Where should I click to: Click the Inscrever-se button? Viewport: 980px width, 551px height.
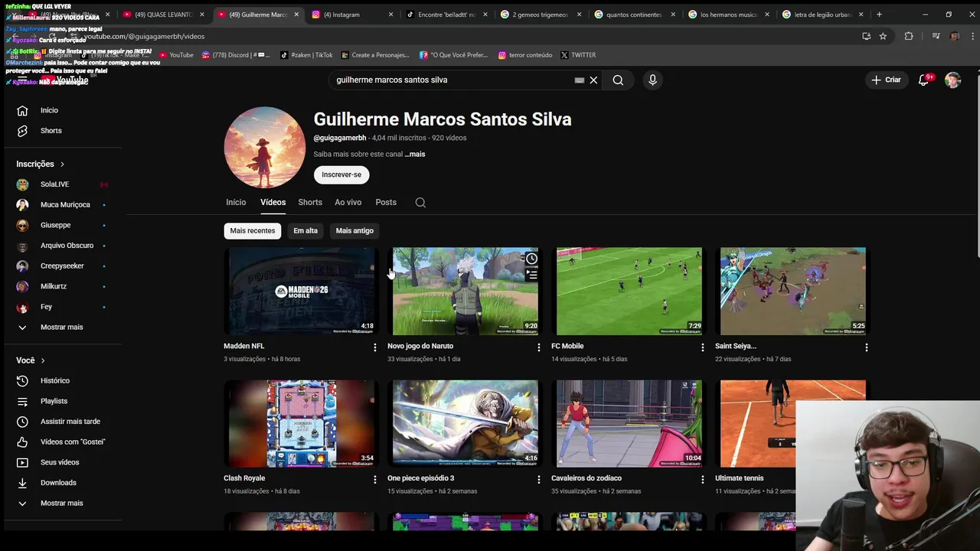341,174
